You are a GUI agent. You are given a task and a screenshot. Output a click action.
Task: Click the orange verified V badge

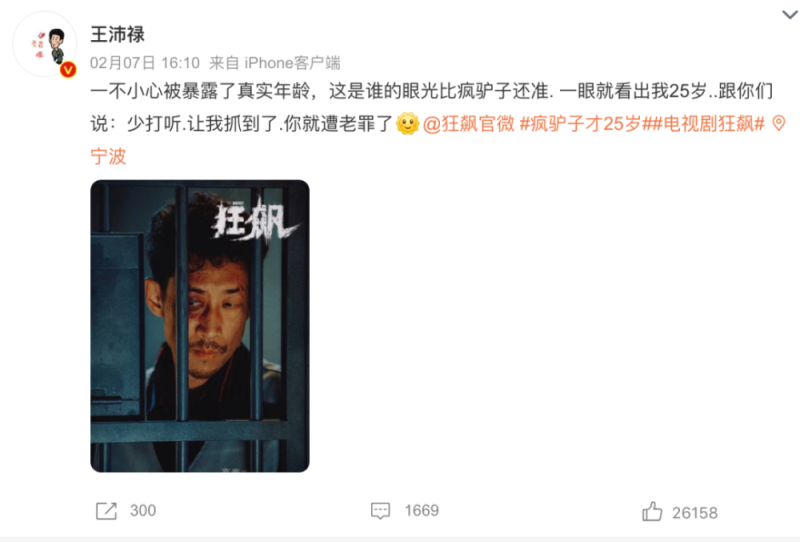(68, 69)
